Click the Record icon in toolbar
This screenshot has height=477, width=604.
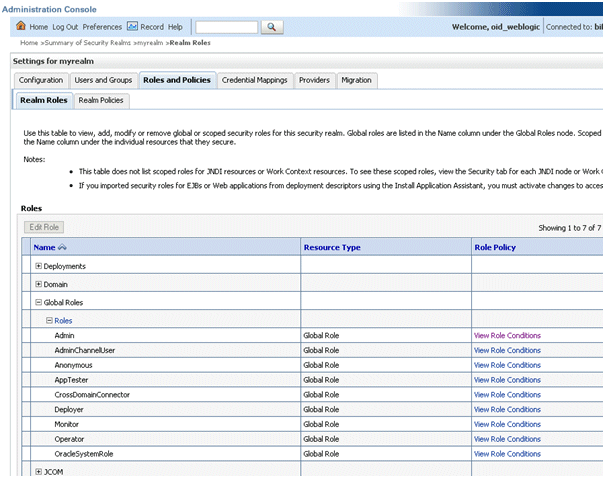(x=132, y=27)
